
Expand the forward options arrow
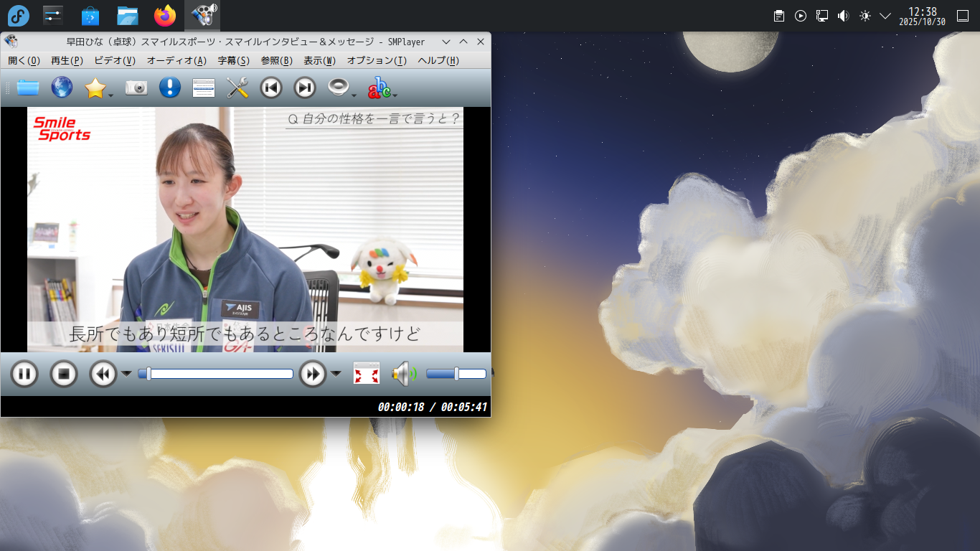pos(336,373)
